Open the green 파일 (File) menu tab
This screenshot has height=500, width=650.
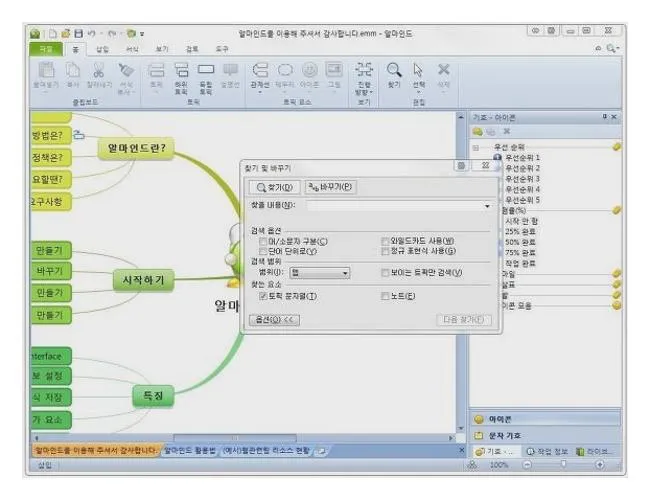click(46, 49)
